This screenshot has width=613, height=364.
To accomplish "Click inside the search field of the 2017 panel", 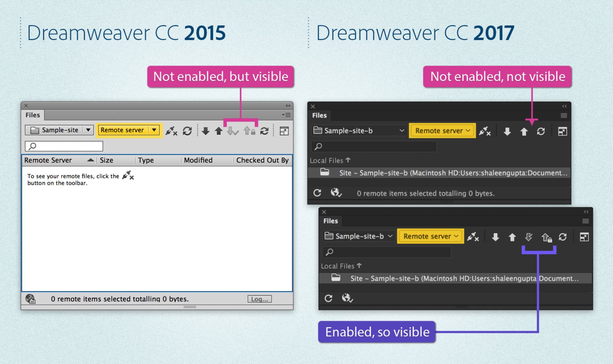I will click(x=374, y=146).
